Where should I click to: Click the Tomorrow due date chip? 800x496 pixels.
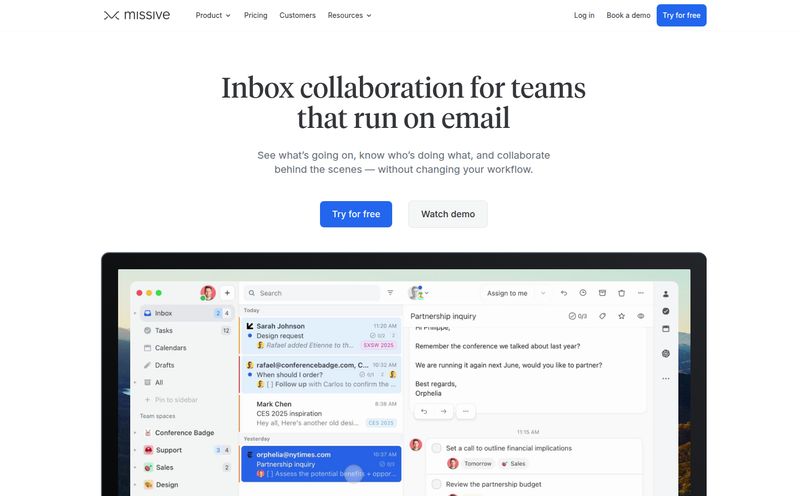478,464
